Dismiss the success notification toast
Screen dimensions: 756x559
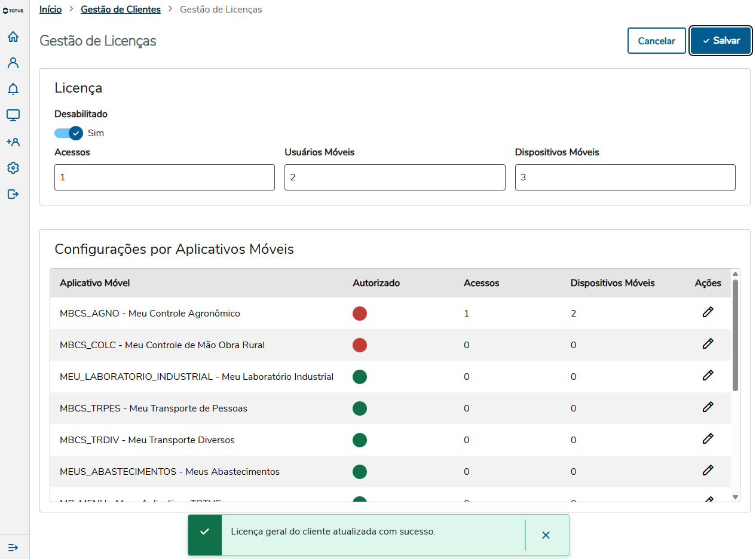point(546,535)
